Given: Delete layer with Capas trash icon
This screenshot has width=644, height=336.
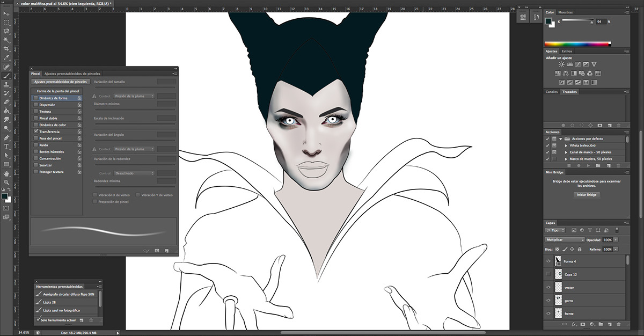Looking at the screenshot, I should point(619,324).
